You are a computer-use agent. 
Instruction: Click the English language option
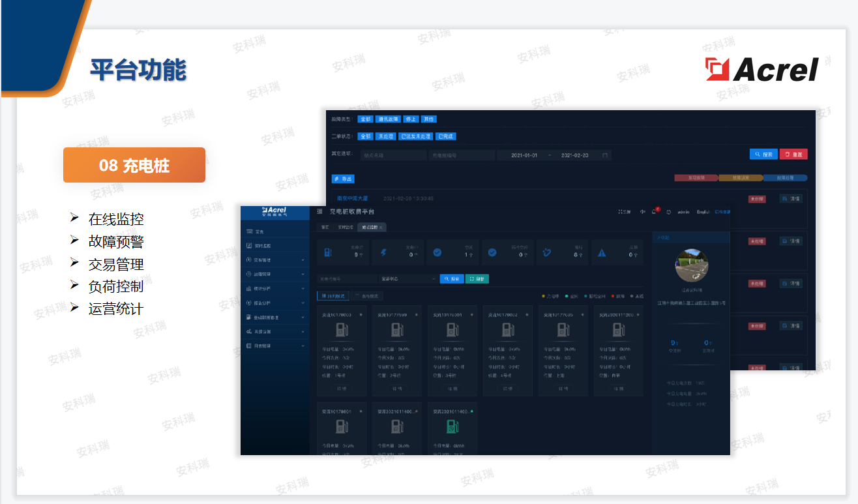click(x=703, y=212)
